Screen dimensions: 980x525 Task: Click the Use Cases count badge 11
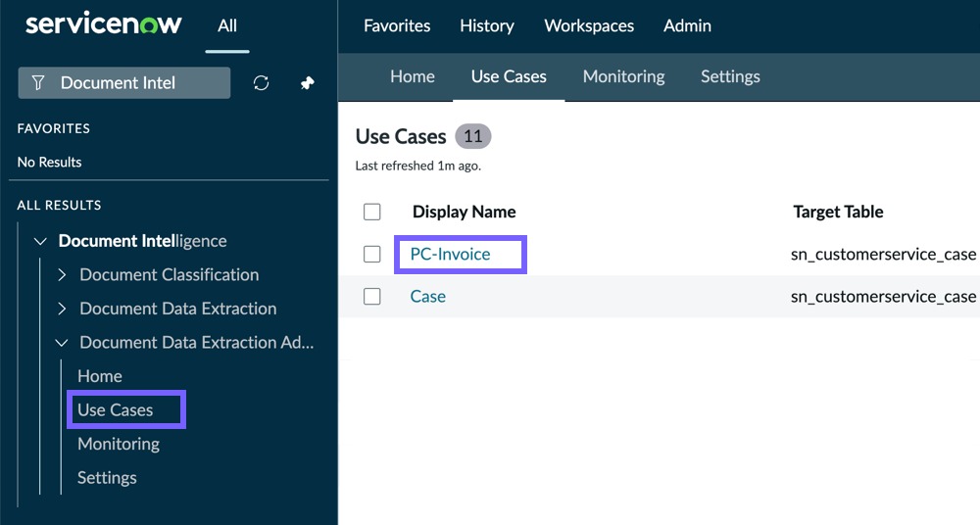click(x=473, y=136)
